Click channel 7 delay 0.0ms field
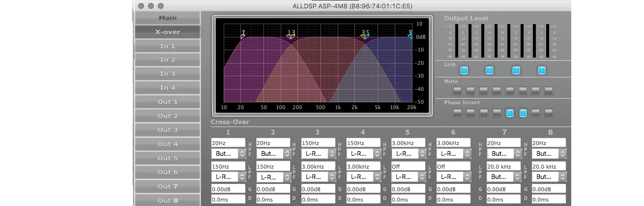The image size is (644, 206). (503, 200)
